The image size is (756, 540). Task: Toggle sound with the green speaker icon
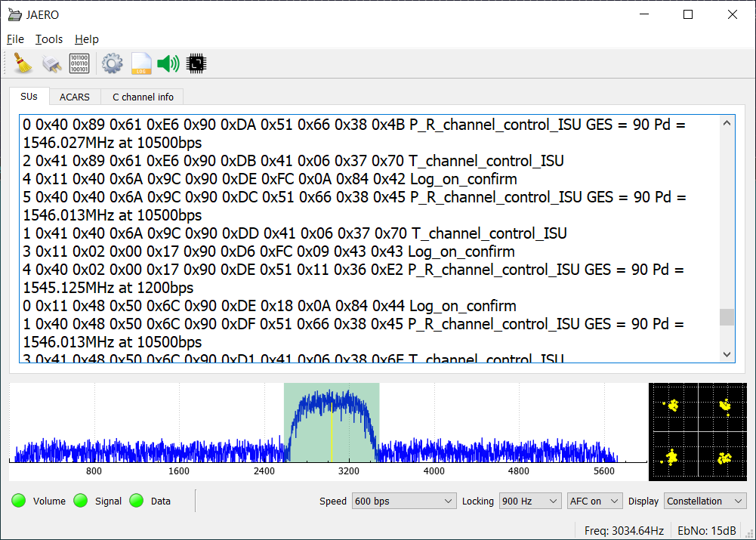pos(168,63)
